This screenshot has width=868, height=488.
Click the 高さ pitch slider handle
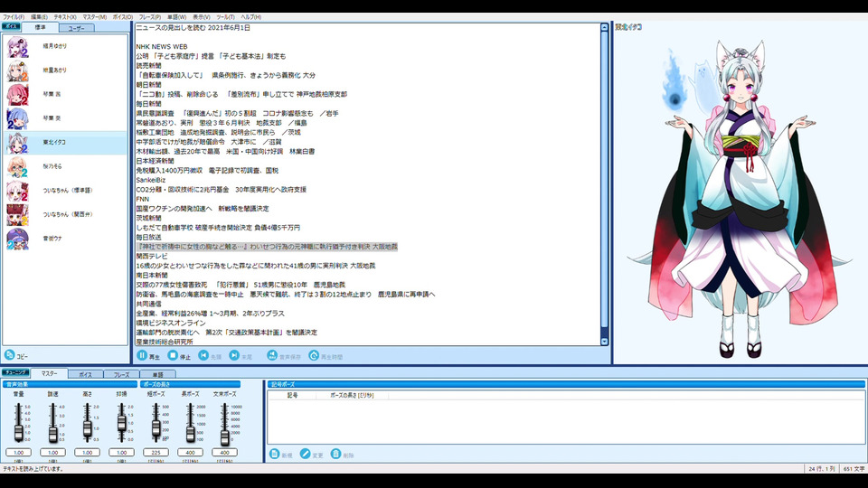(87, 428)
